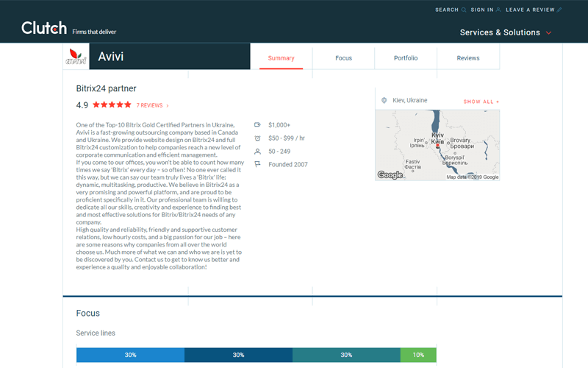Click the Focus section heading
588x368 pixels.
(87, 314)
